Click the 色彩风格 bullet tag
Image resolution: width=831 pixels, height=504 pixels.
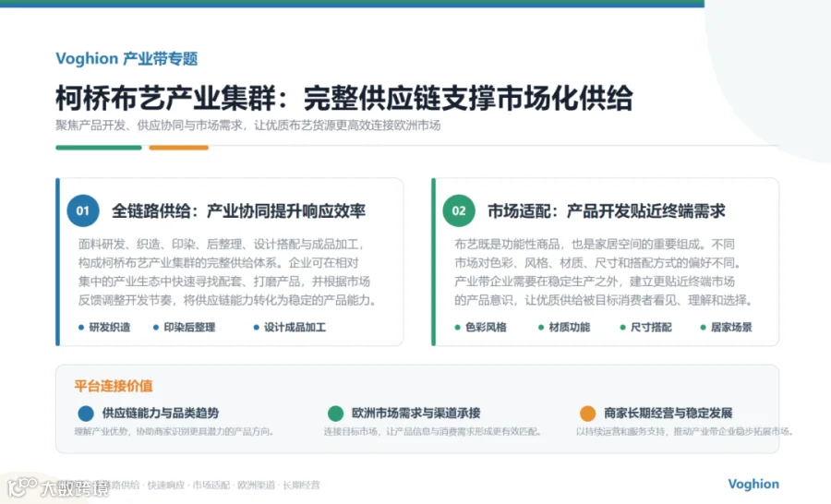[481, 328]
